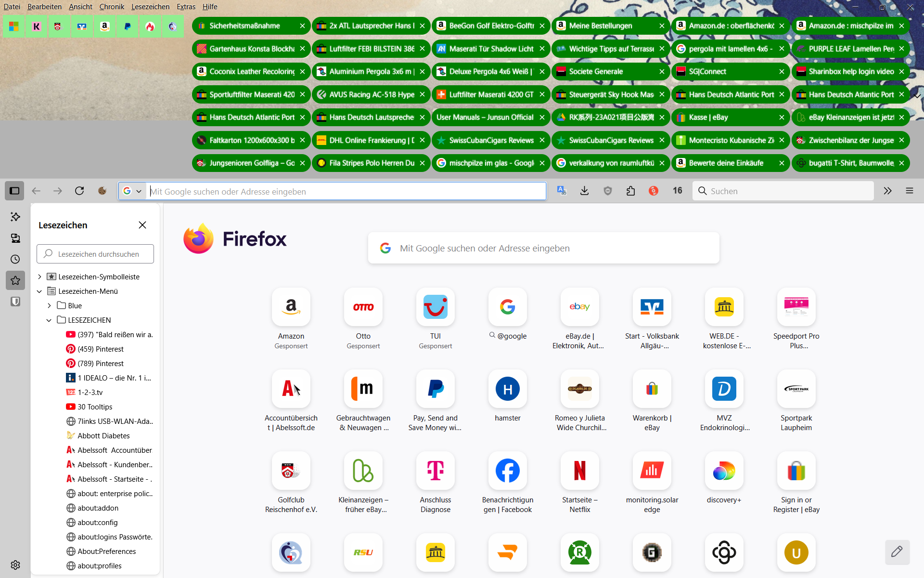The image size is (924, 578).
Task: Open the downloads panel icon
Action: click(x=584, y=191)
